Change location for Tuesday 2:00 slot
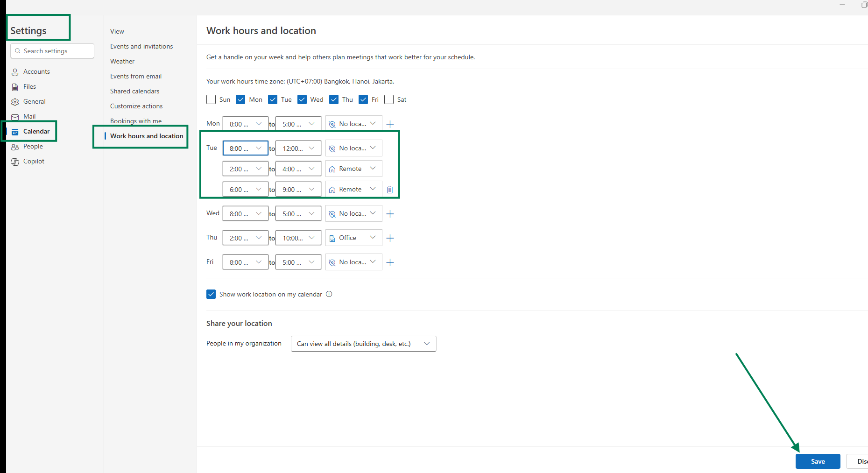Viewport: 868px width, 473px height. pos(354,169)
